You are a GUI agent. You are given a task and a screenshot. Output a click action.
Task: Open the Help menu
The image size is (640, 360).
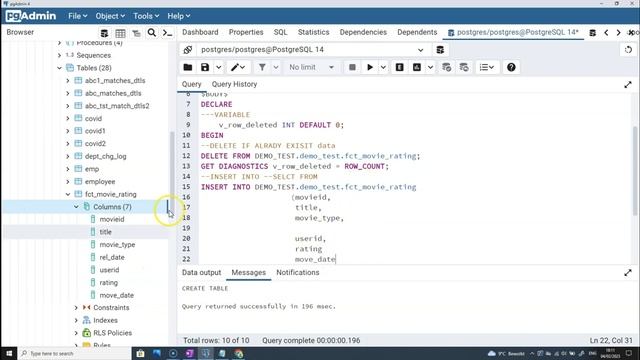(x=178, y=16)
